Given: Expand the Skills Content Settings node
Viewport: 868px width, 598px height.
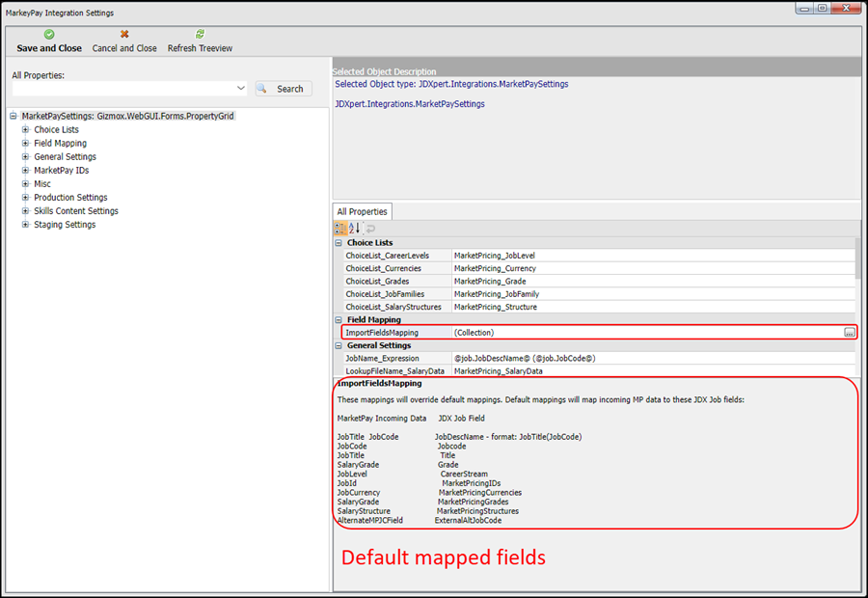Looking at the screenshot, I should pyautogui.click(x=25, y=211).
